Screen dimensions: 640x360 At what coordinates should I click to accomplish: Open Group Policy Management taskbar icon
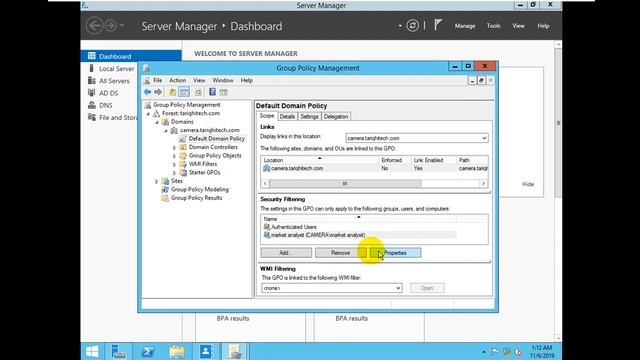(x=235, y=351)
